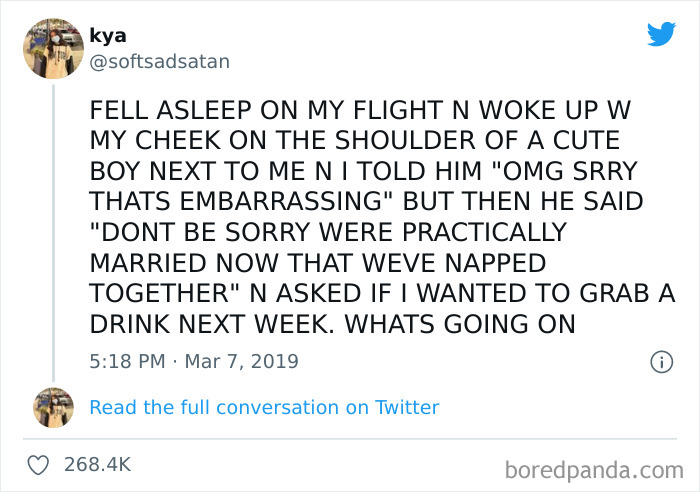This screenshot has height=492, width=700.
Task: Open kya's large profile avatar
Action: click(x=53, y=50)
